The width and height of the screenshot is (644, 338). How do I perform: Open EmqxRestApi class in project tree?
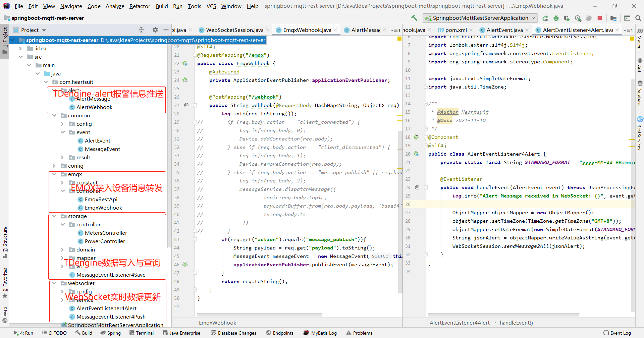point(101,199)
